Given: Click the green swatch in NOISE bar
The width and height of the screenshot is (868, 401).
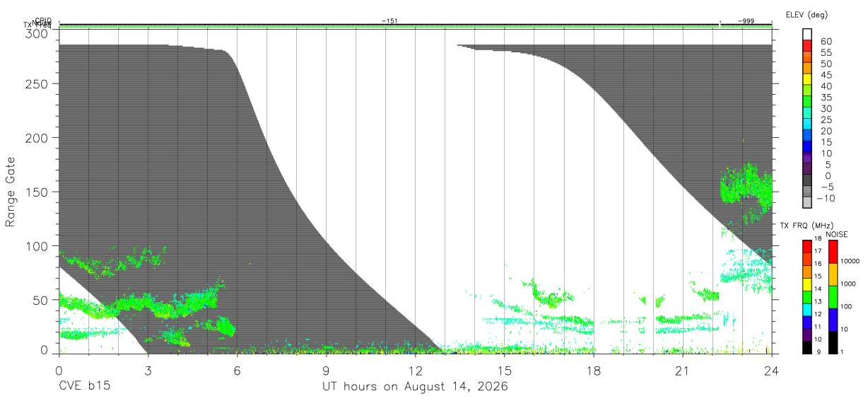Looking at the screenshot, I should pos(833,297).
